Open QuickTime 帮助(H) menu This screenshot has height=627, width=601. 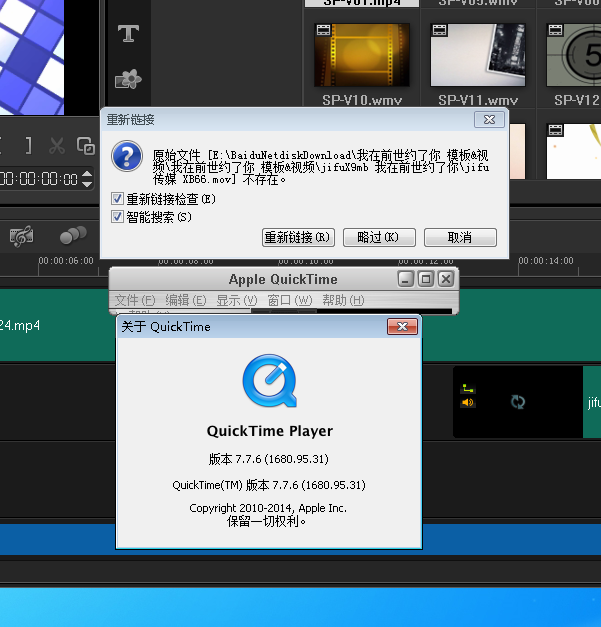point(343,300)
